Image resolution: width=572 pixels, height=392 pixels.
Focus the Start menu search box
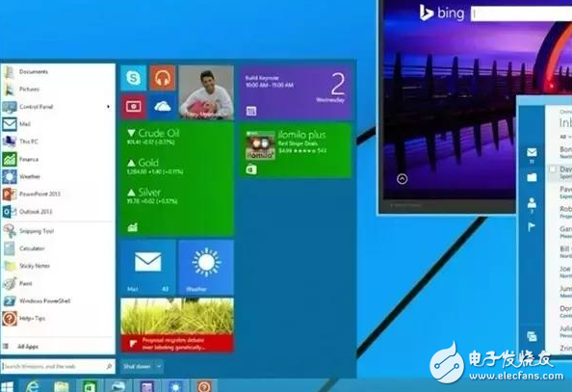tap(58, 366)
